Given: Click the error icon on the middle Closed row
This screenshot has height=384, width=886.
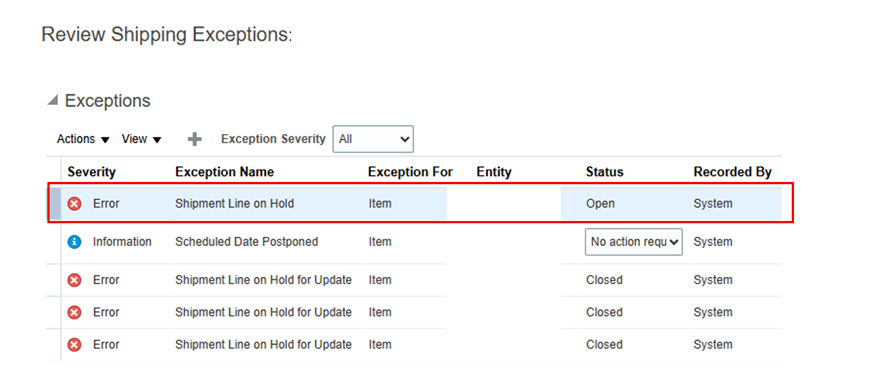Looking at the screenshot, I should (x=74, y=312).
